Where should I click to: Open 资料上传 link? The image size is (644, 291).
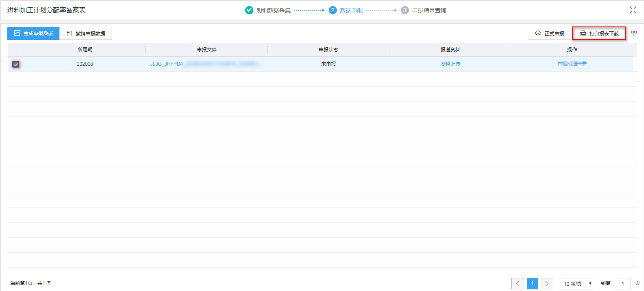450,64
